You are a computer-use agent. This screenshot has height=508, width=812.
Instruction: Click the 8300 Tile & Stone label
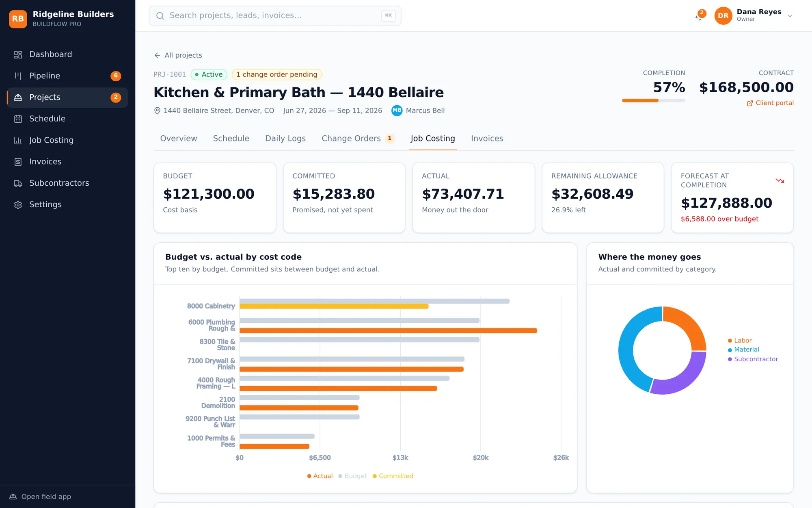(218, 345)
